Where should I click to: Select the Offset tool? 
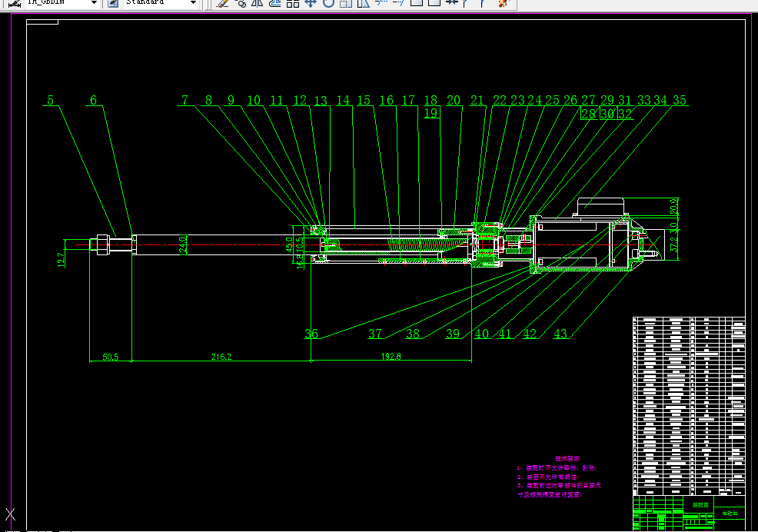point(274,3)
